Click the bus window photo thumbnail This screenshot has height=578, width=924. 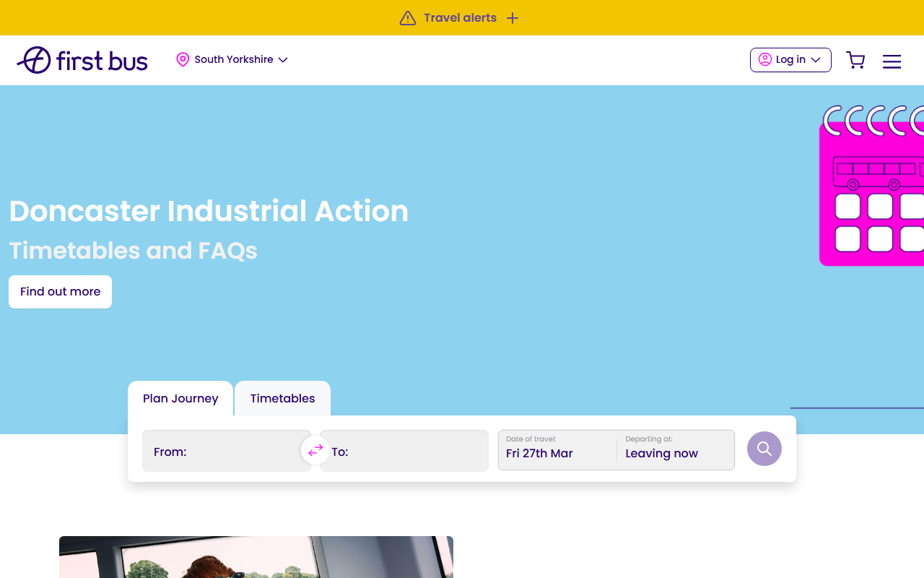coord(256,557)
